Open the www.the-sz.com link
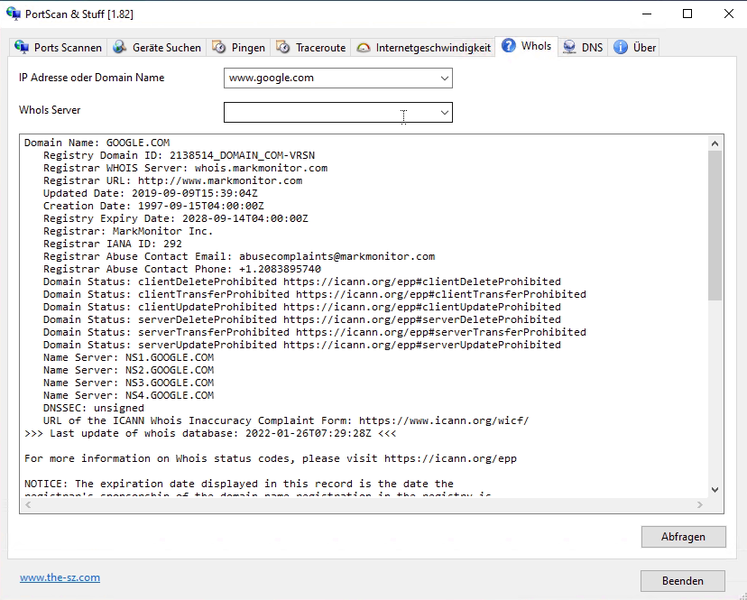The height and width of the screenshot is (600, 747). click(60, 577)
